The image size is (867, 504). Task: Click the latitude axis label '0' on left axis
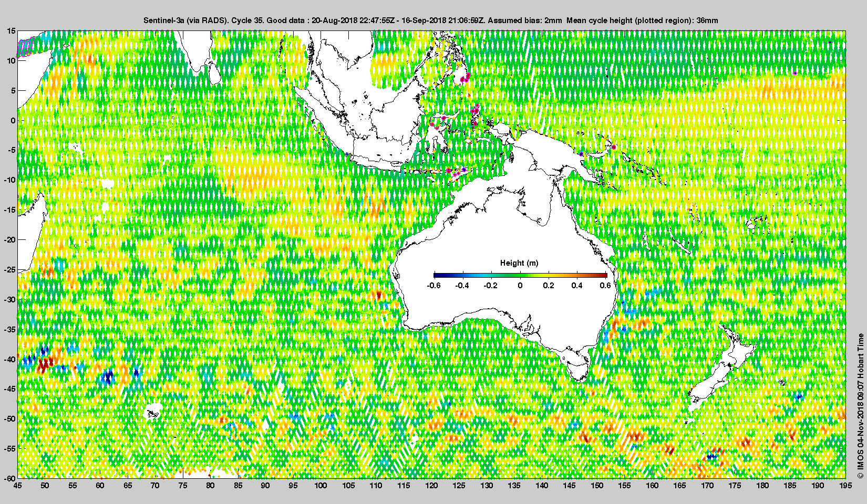point(14,121)
